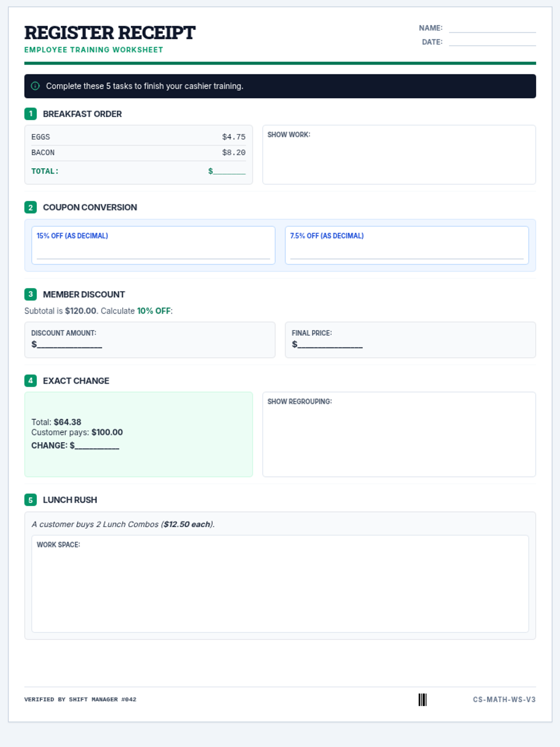Click the green number 5 badge
560x747 pixels.
pyautogui.click(x=30, y=500)
